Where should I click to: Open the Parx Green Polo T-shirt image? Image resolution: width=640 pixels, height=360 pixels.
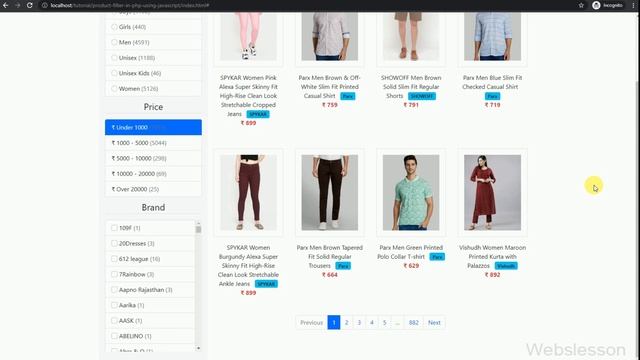coord(411,193)
